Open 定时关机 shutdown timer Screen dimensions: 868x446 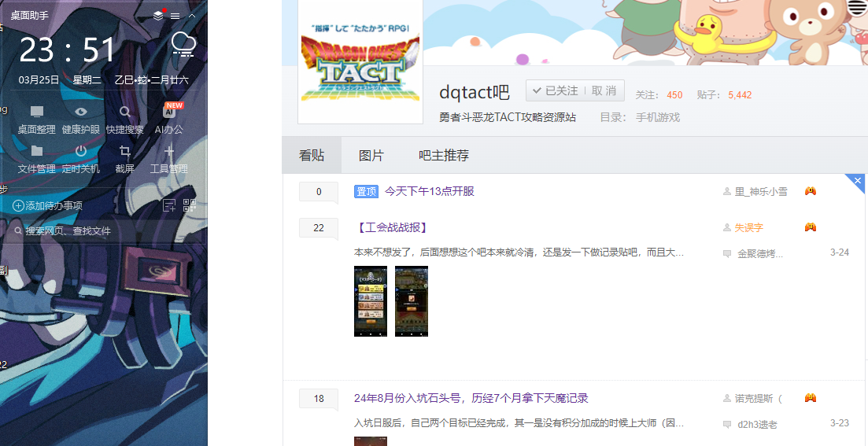pyautogui.click(x=81, y=160)
